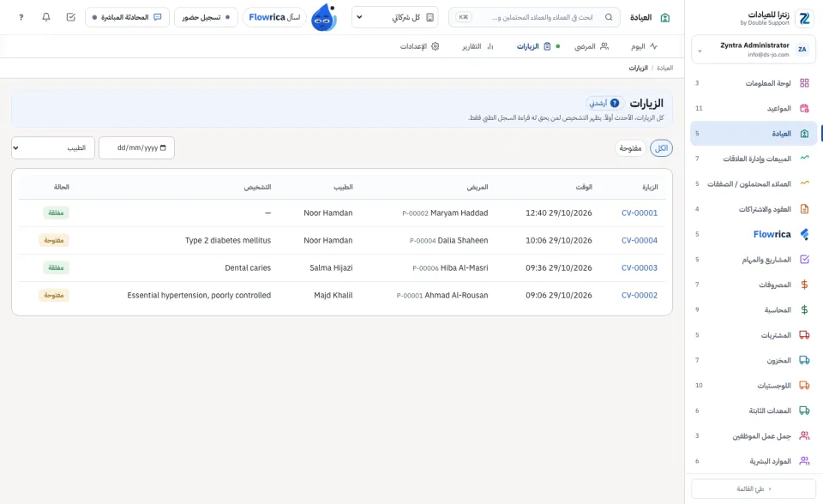Expand the Zyntra Administrator account menu

pos(754,50)
